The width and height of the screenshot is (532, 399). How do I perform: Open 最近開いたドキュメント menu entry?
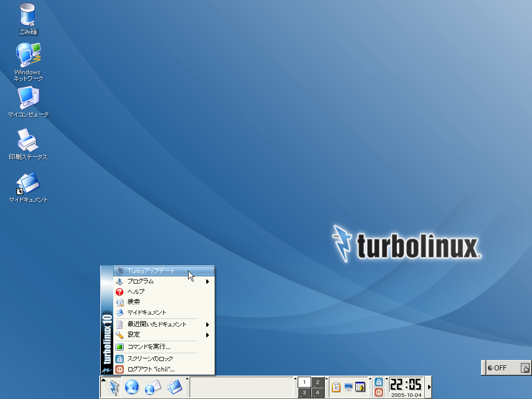(164, 324)
